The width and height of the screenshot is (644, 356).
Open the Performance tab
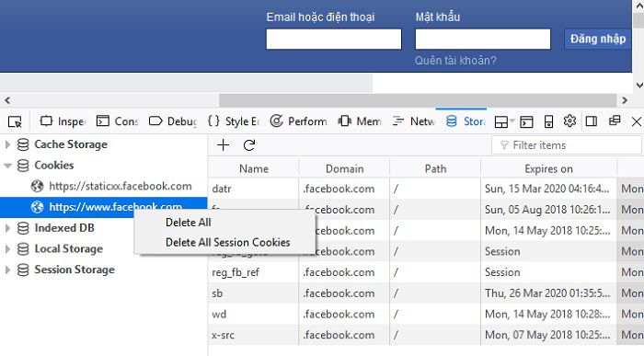coord(299,121)
